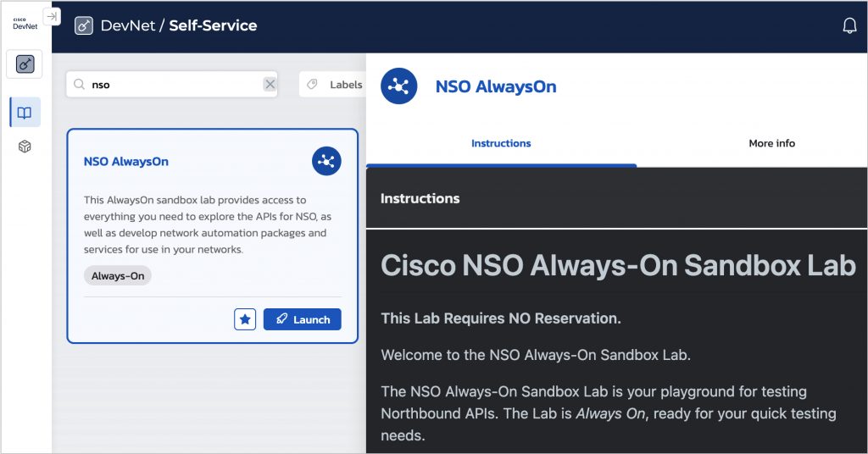868x454 pixels.
Task: Toggle the sidebar collapse arrow
Action: (52, 16)
